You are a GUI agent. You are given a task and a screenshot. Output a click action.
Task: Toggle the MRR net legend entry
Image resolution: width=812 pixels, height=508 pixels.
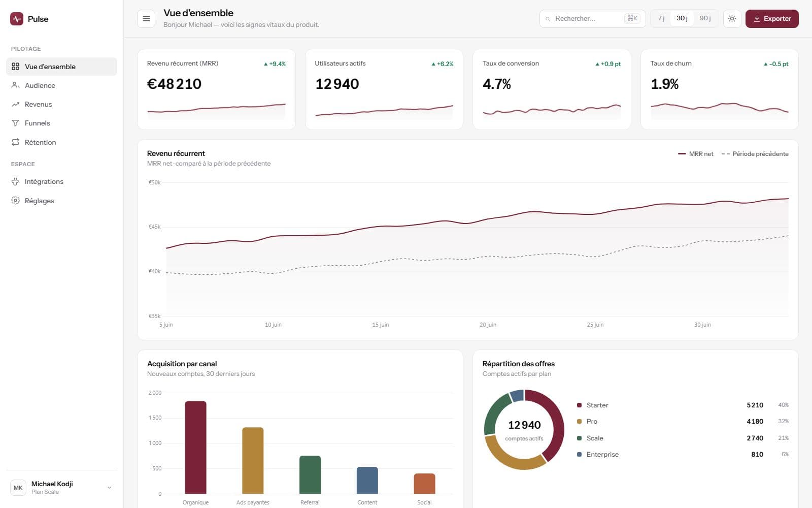click(696, 154)
